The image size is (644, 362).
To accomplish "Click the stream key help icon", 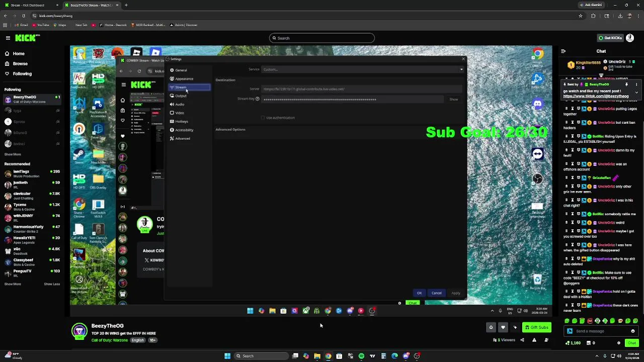I will 257,99.
